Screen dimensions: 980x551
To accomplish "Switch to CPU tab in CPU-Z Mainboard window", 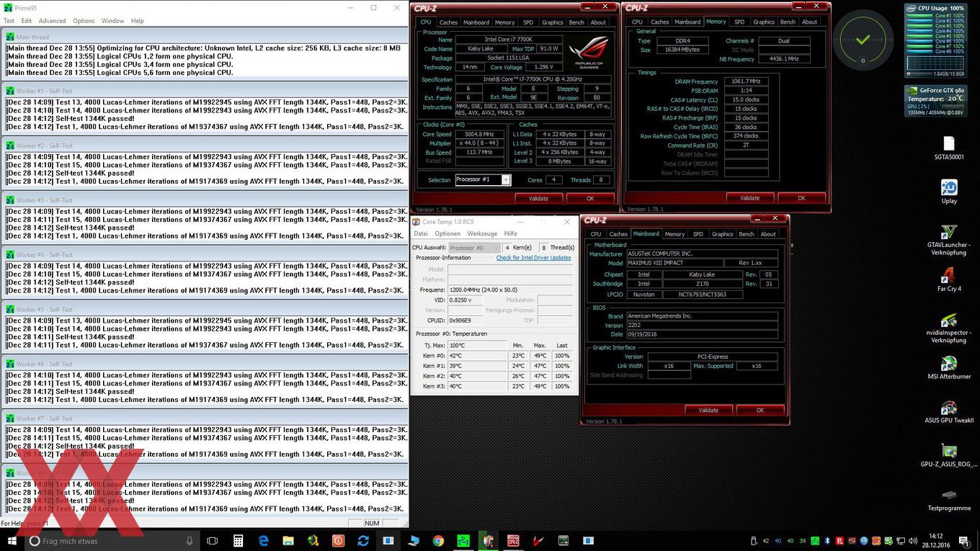I will 596,234.
